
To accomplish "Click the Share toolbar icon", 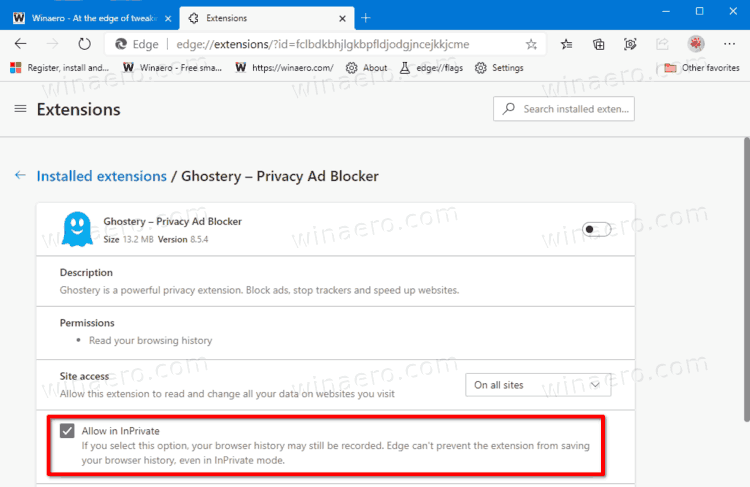I will [662, 44].
